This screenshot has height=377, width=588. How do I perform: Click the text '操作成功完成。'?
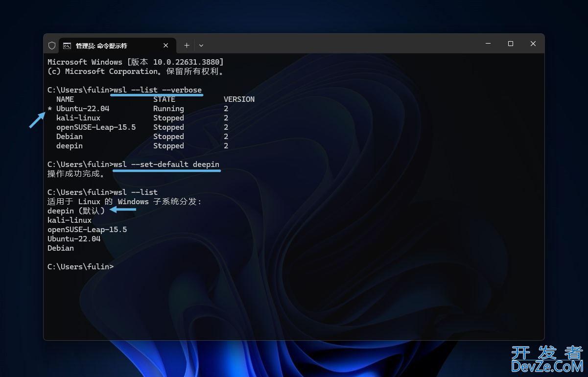[x=76, y=174]
